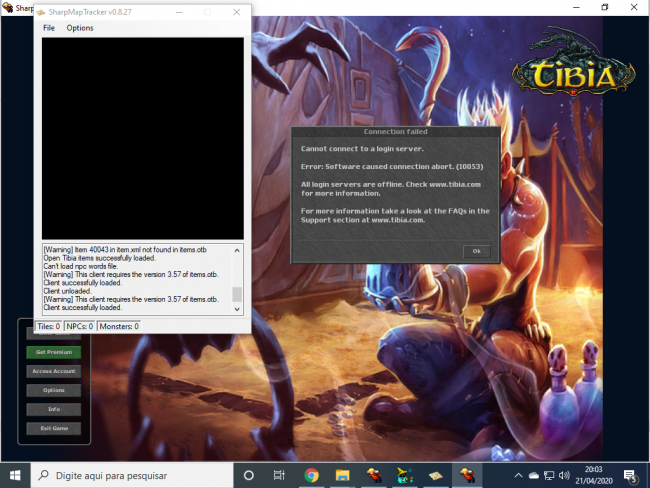This screenshot has width=650, height=488.
Task: Select log line 'Can't load npc words file.'
Action: (81, 266)
